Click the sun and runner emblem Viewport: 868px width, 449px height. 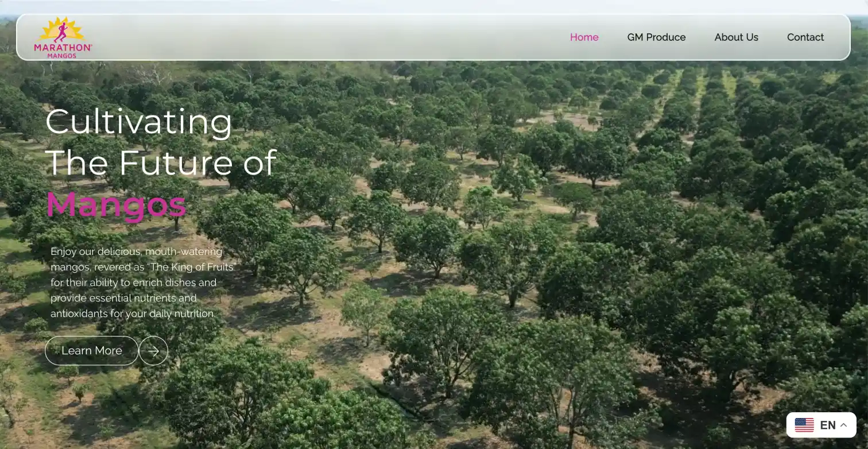62,30
